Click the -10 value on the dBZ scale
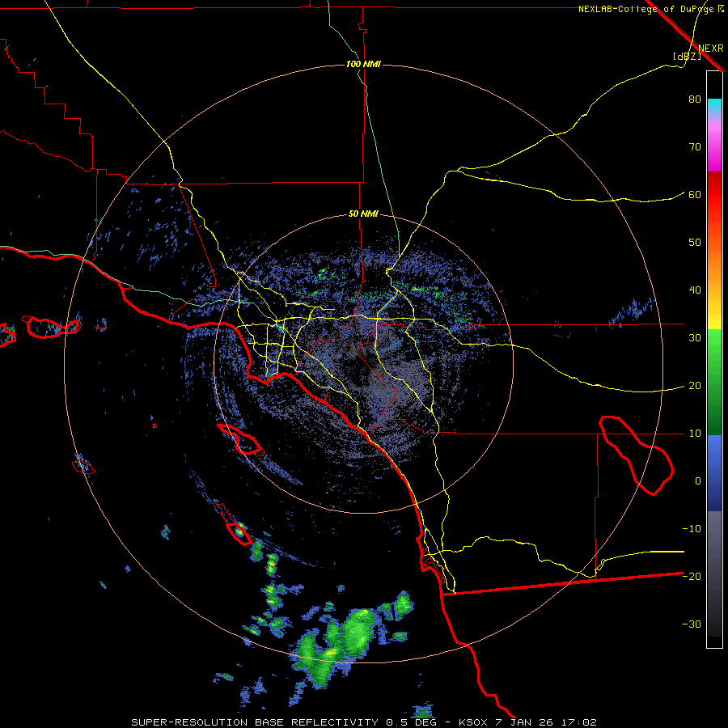Screen dimensions: 728x728 click(x=692, y=528)
